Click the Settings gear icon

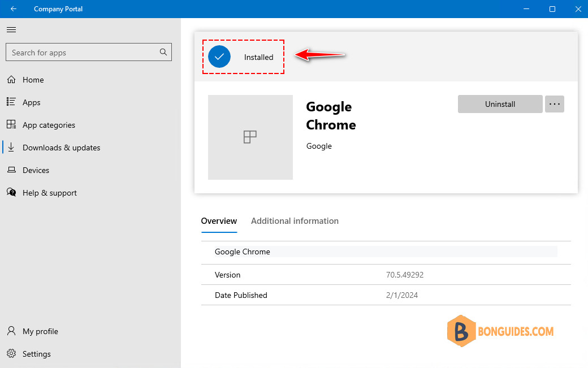pos(11,353)
